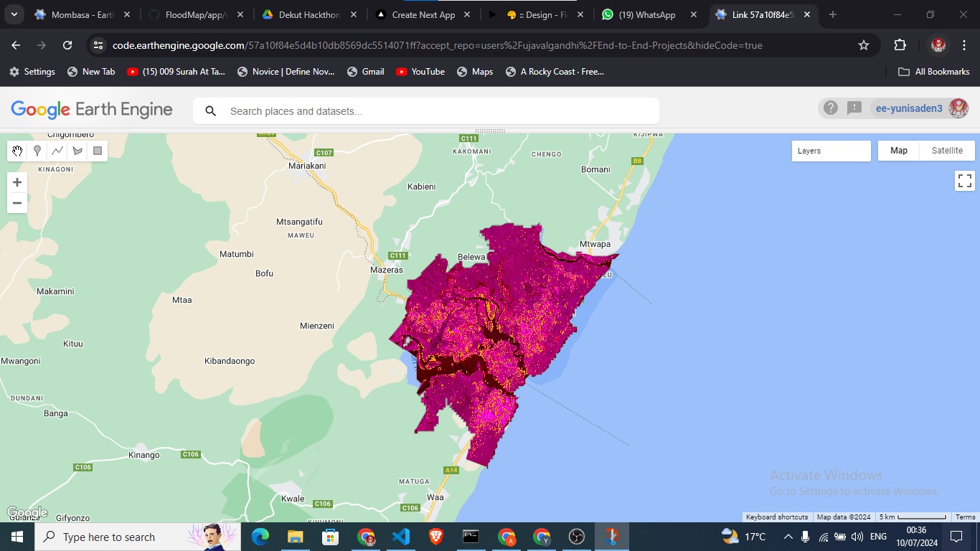Open the Terms link at bottom right
Image resolution: width=980 pixels, height=551 pixels.
point(965,517)
